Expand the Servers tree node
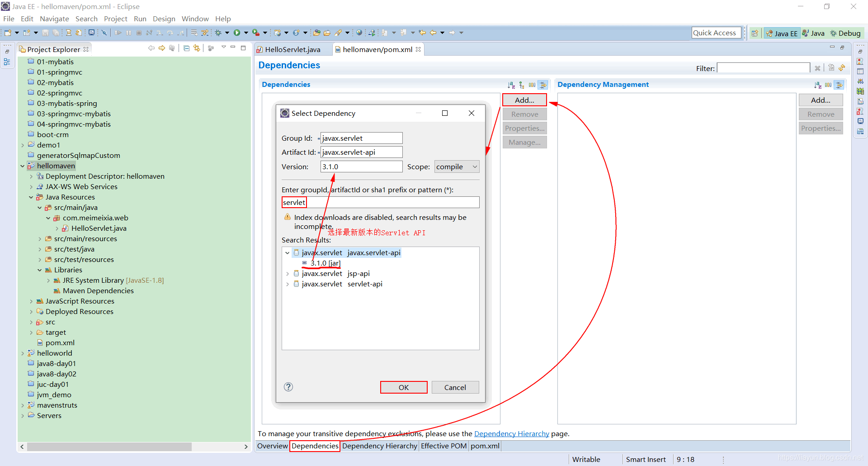The width and height of the screenshot is (868, 466). coord(22,416)
